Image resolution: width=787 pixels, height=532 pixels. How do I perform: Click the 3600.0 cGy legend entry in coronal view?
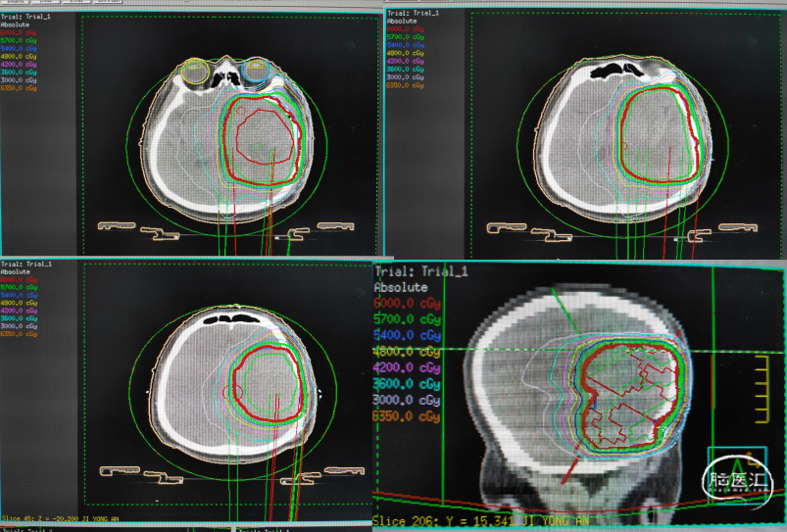pyautogui.click(x=407, y=384)
